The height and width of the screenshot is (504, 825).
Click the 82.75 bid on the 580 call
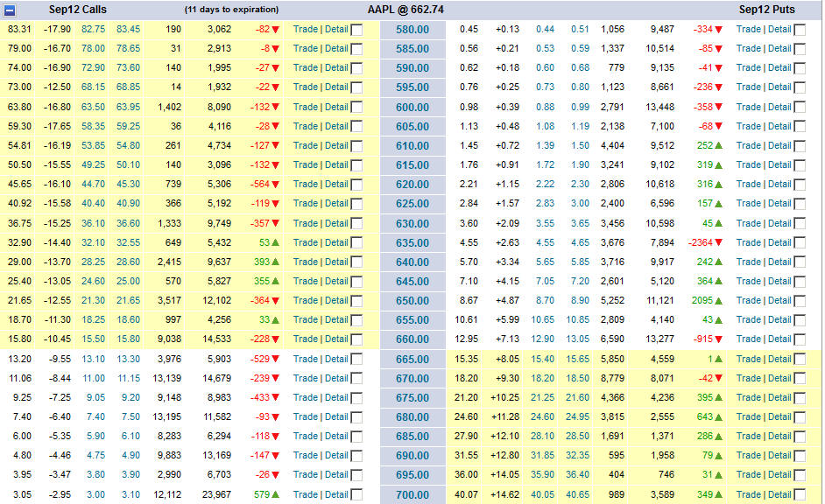pyautogui.click(x=94, y=29)
